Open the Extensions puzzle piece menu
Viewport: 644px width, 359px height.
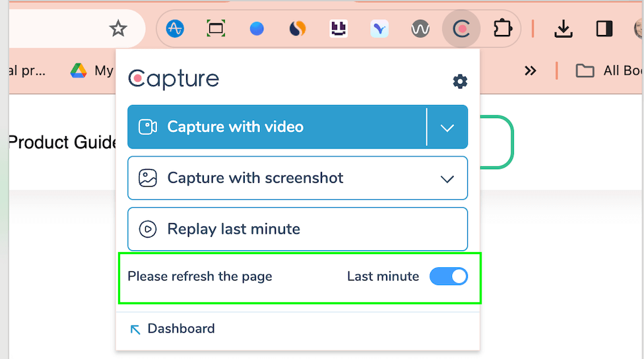coord(502,29)
